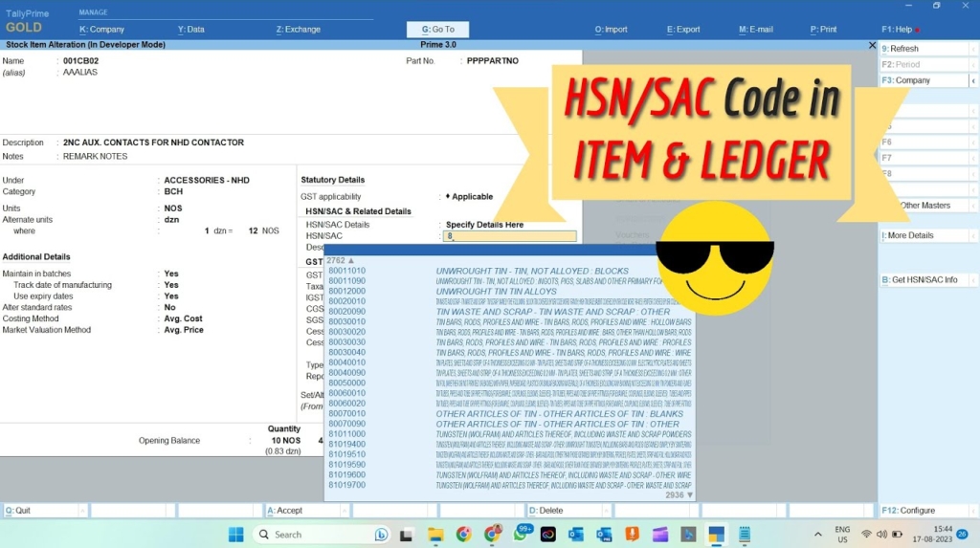980x548 pixels.
Task: Launch Outlook from the taskbar
Action: tap(576, 535)
